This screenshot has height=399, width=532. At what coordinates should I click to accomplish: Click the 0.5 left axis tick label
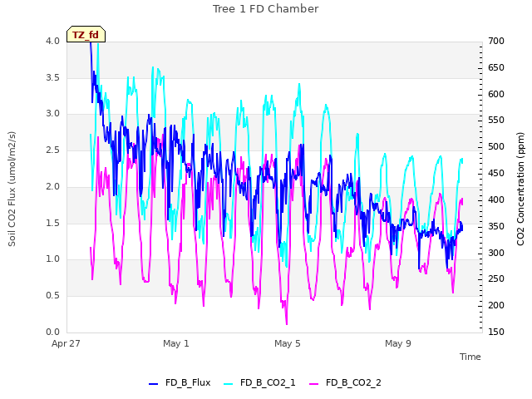pos(52,296)
